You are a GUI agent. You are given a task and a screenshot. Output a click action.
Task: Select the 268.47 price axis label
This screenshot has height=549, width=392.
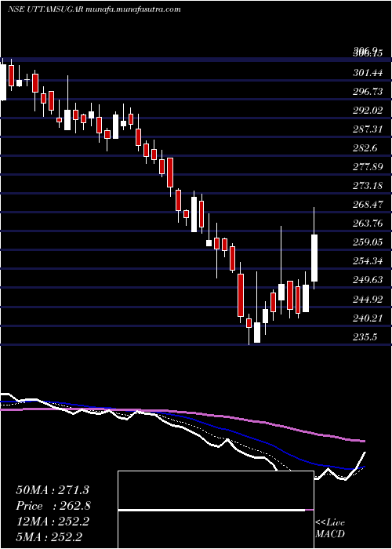[368, 205]
